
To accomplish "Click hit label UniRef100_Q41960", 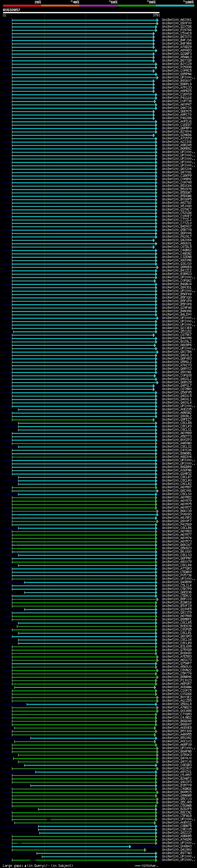I will [x=177, y=850].
